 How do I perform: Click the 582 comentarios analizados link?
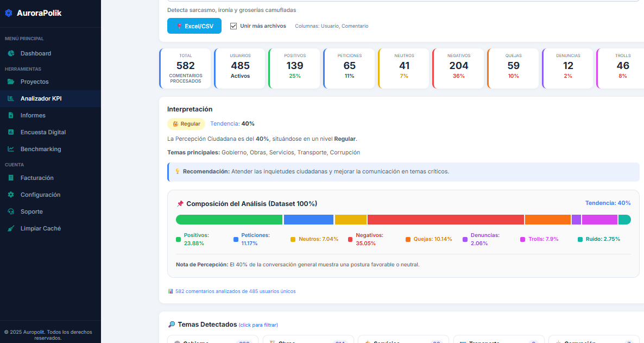point(235,291)
